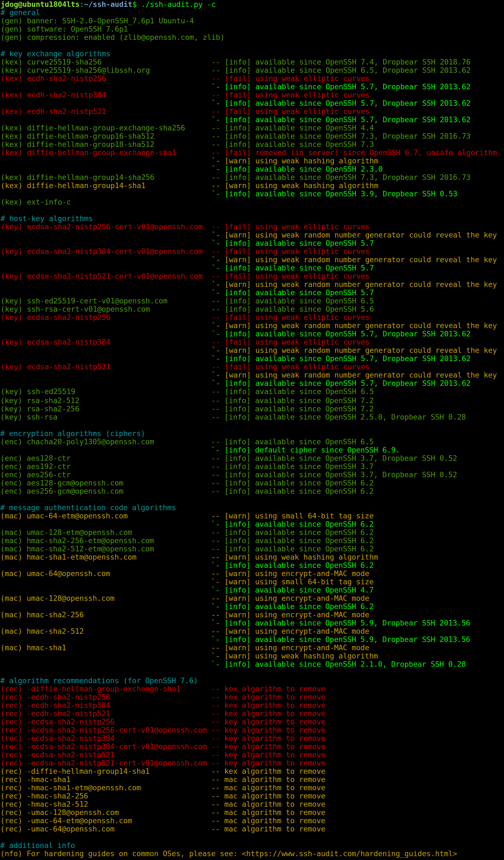
Task: Select '# encryption algorithms (ciphers)' header
Action: [x=73, y=433]
